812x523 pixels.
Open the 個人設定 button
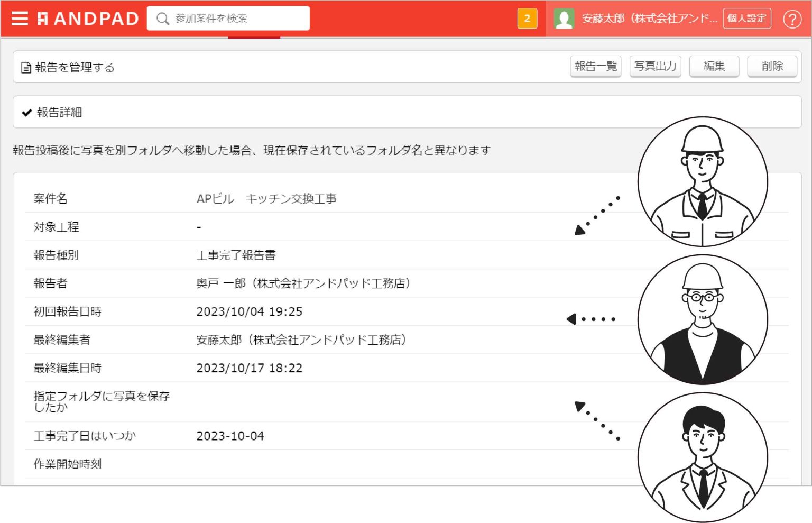click(x=746, y=18)
